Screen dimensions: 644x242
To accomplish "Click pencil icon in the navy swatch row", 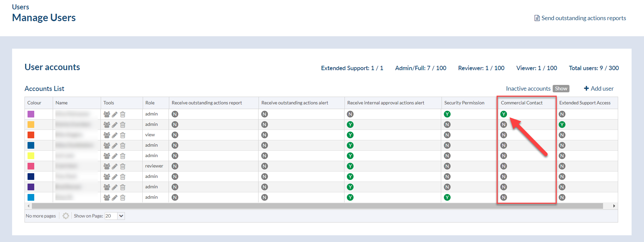I will 114,177.
